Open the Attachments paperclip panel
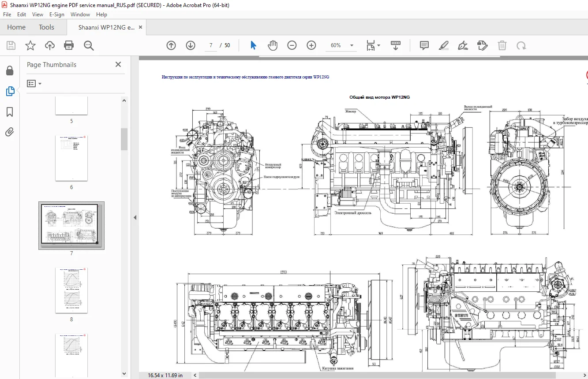Viewport: 588px width, 379px height. [10, 132]
